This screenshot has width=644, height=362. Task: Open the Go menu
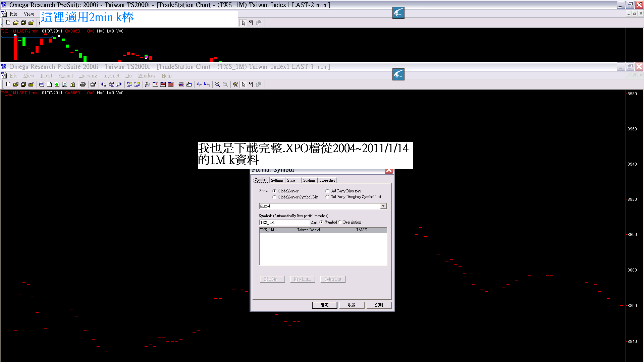(128, 76)
